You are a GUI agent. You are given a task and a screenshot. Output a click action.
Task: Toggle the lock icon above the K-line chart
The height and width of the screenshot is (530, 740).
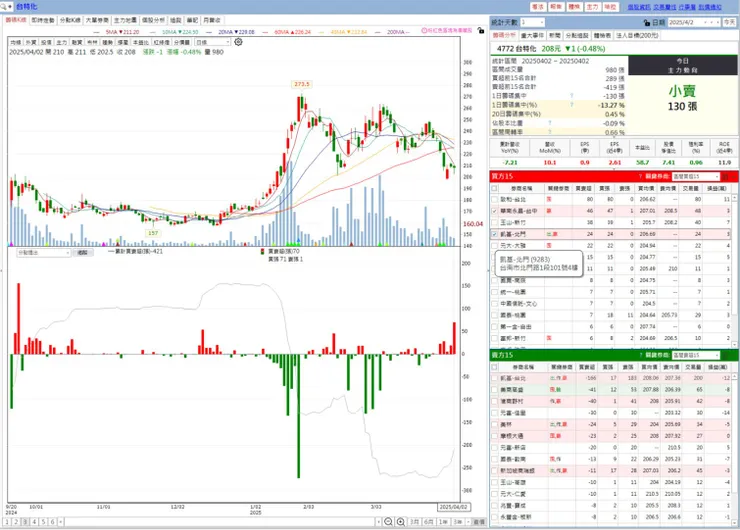(480, 31)
